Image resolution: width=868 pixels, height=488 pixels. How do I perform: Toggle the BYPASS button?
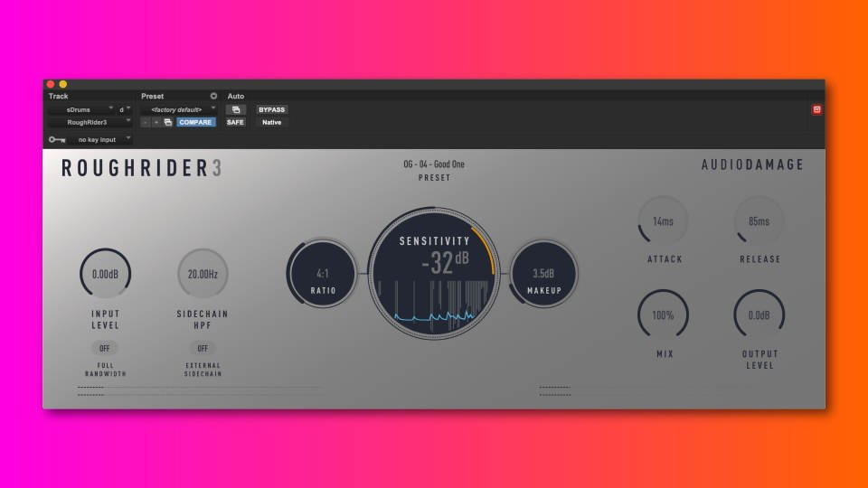(x=272, y=109)
